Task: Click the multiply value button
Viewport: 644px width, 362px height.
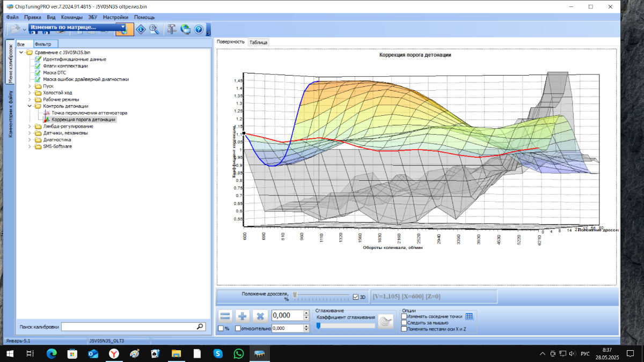Action: (x=260, y=316)
